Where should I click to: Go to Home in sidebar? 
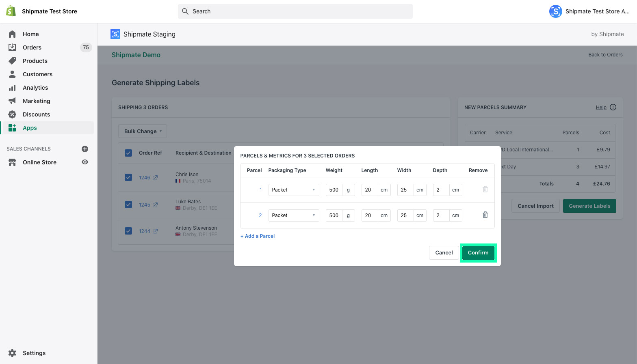coord(31,34)
